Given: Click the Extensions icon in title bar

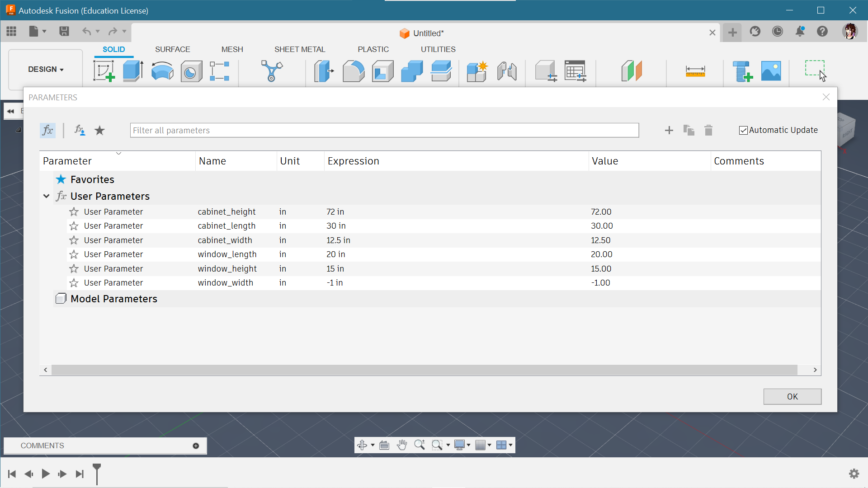Looking at the screenshot, I should pyautogui.click(x=755, y=31).
